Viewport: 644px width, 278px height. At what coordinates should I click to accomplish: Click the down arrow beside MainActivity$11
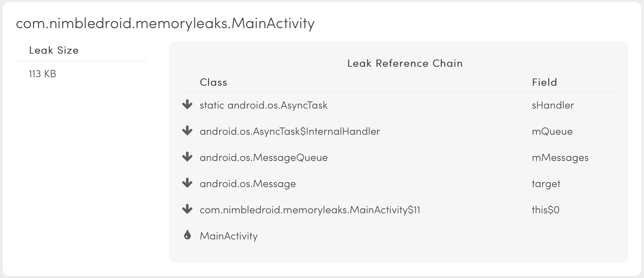pos(187,209)
